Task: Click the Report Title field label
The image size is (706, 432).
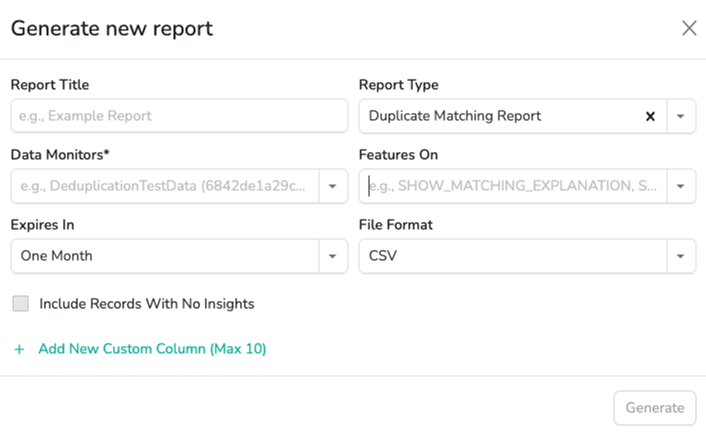Action: 50,85
